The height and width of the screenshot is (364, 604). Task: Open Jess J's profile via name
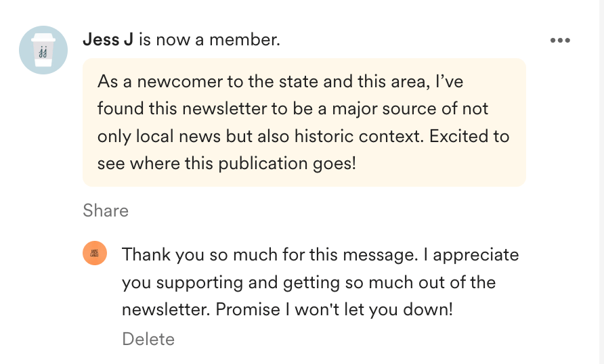tap(108, 39)
